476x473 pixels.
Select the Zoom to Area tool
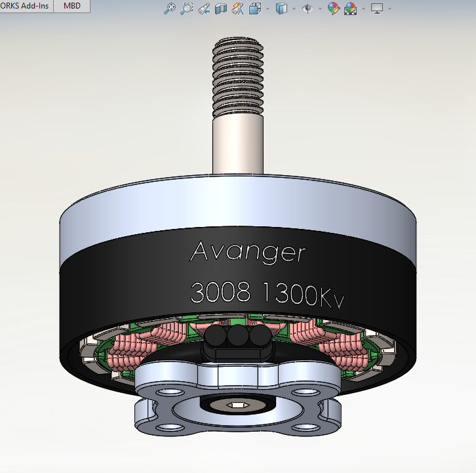click(187, 9)
